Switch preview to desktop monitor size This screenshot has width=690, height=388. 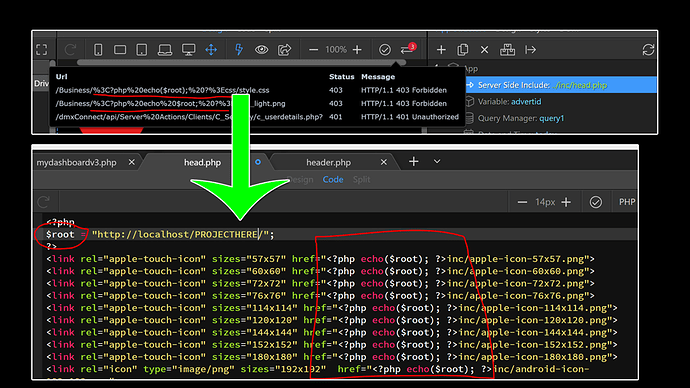(188, 50)
